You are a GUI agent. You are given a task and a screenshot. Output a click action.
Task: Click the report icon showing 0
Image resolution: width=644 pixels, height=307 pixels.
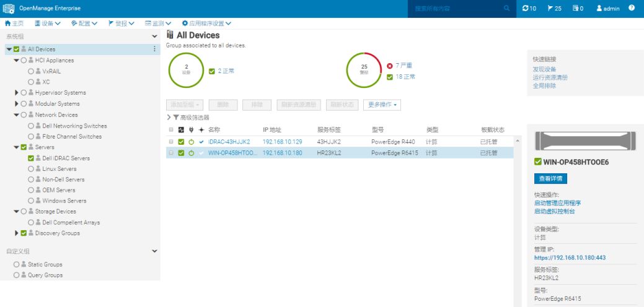(x=575, y=9)
